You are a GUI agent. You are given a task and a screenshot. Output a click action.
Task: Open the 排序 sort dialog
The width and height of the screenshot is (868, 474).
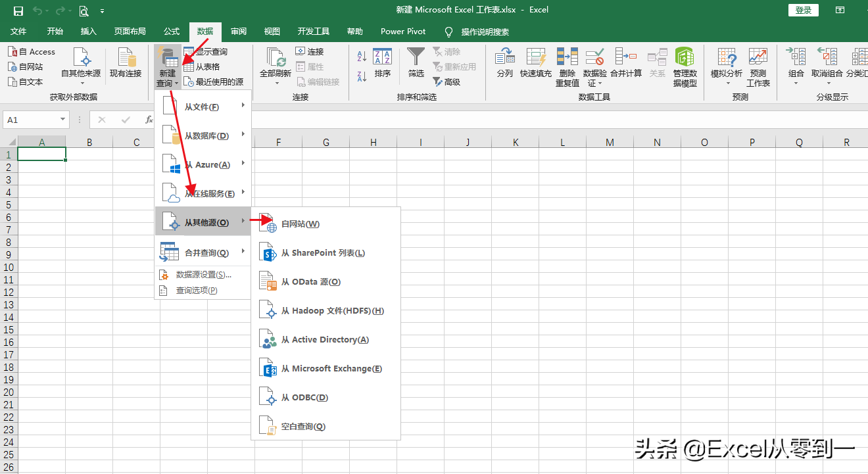(x=383, y=64)
